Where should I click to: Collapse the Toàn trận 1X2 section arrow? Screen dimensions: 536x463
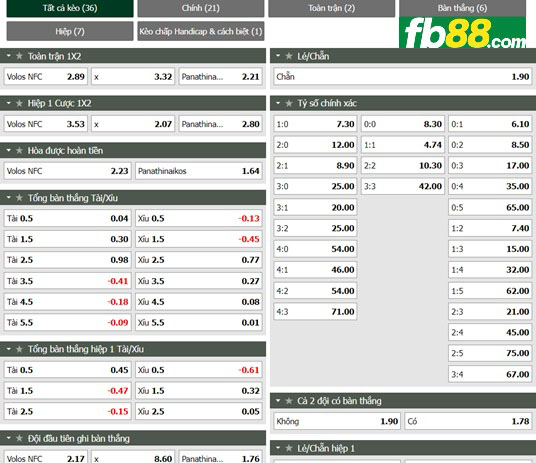click(x=9, y=56)
